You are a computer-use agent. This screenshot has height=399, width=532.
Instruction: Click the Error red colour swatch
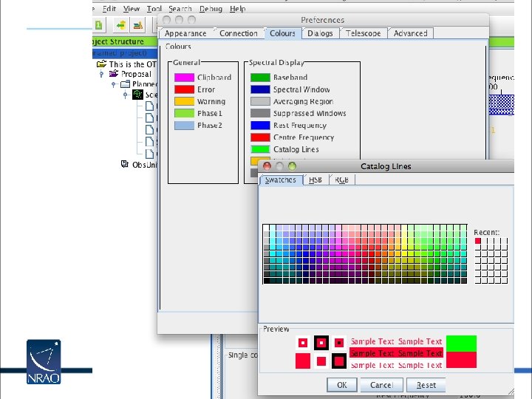(184, 89)
